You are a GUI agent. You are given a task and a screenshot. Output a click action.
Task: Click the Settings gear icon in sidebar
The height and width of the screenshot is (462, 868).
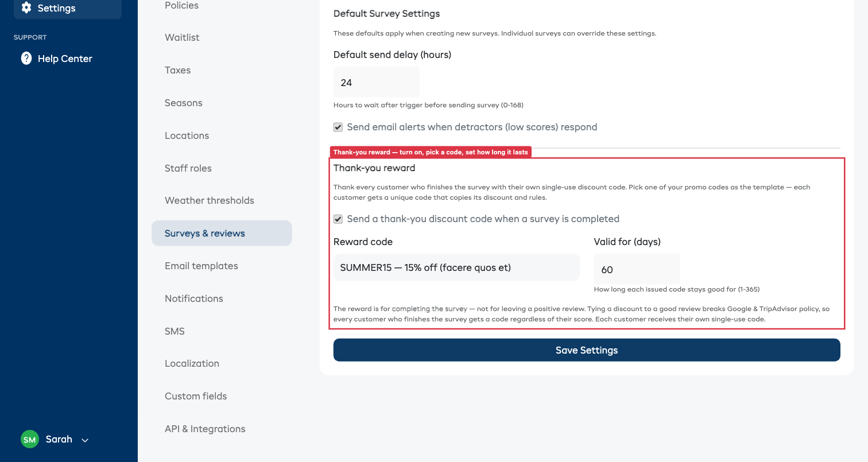(26, 8)
